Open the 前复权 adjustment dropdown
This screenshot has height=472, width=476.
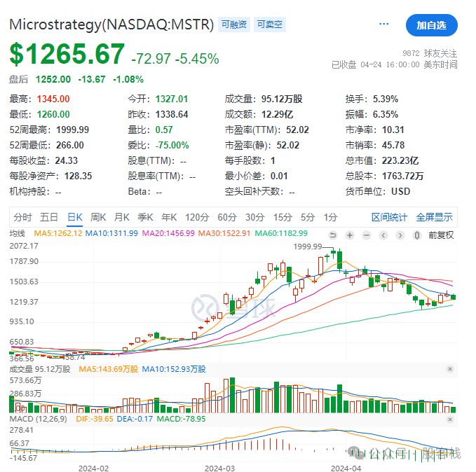(x=441, y=235)
